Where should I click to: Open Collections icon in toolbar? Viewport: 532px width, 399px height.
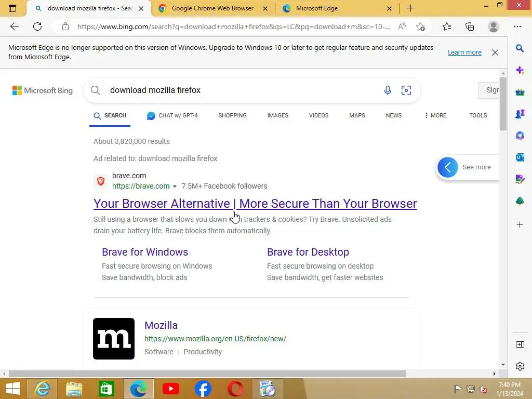point(470,26)
